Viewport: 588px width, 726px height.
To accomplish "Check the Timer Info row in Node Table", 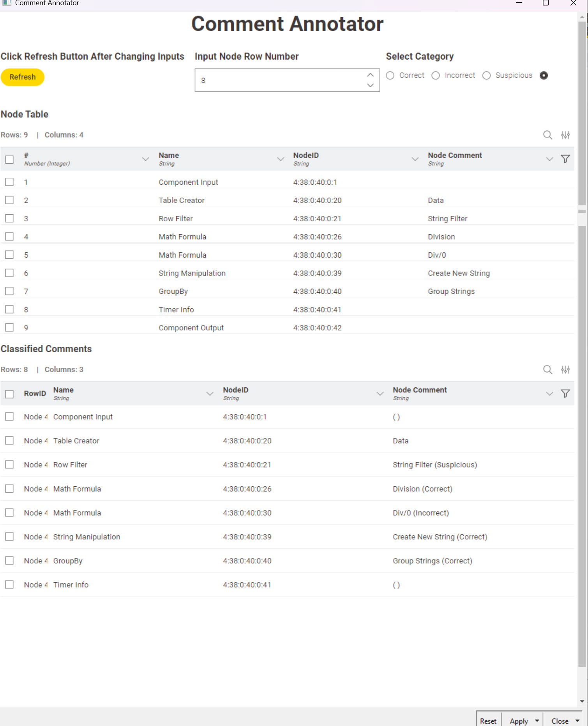I will click(9, 309).
